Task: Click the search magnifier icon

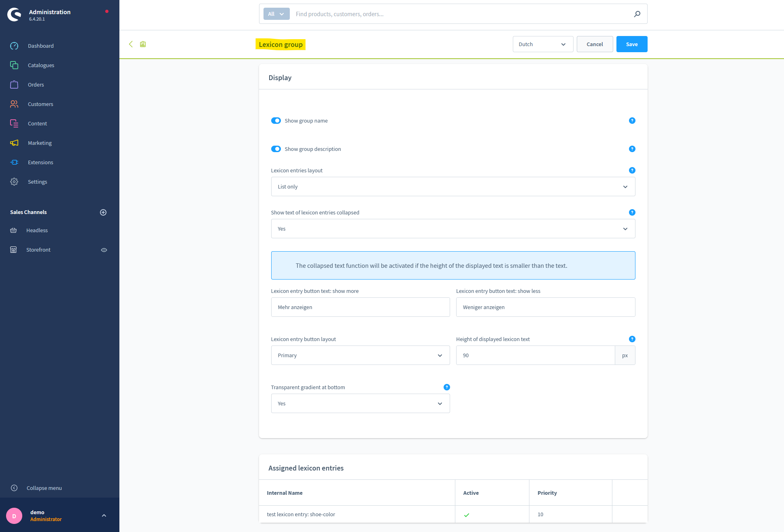Action: [x=637, y=14]
